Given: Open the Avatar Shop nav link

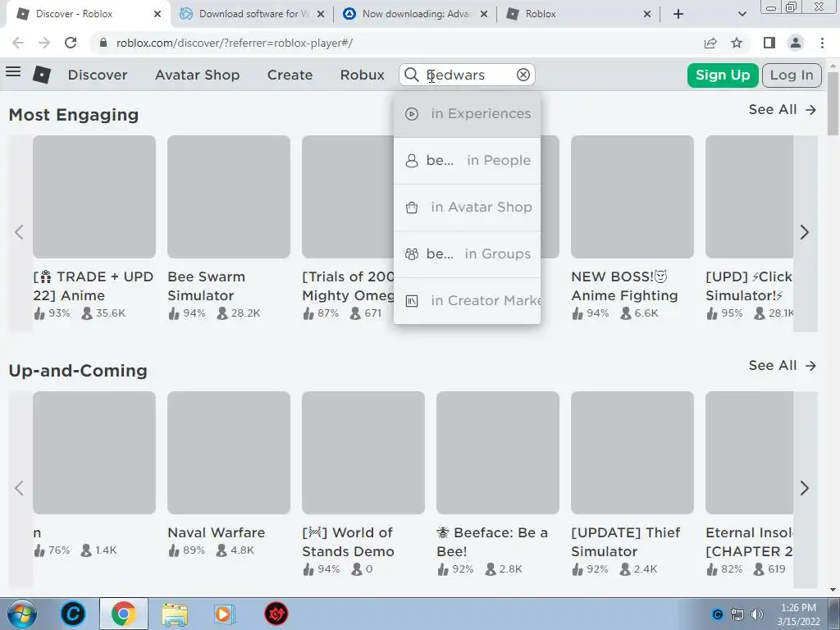Looking at the screenshot, I should 197,75.
